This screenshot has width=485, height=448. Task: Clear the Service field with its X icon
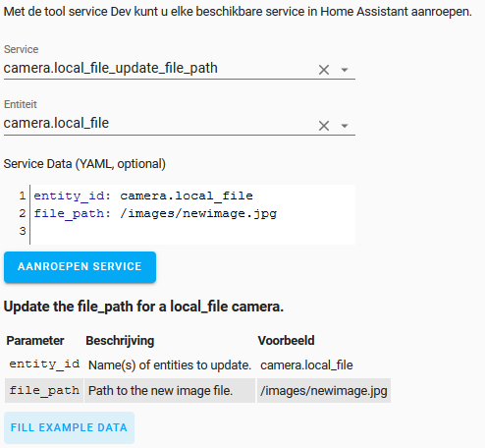point(324,70)
